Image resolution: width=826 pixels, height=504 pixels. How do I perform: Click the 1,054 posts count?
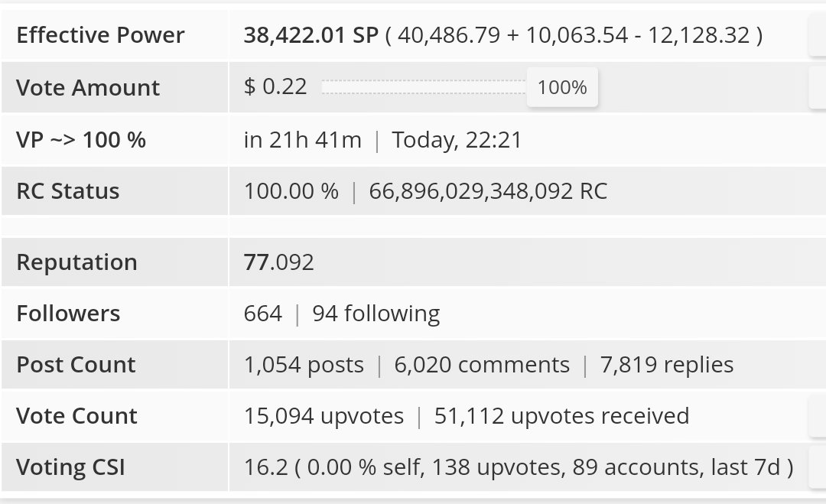point(304,365)
